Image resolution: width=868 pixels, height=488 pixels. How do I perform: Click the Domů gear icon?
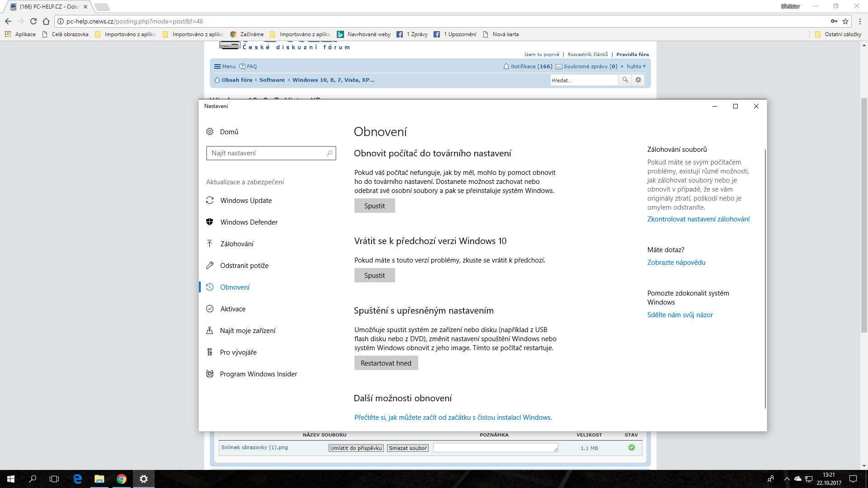(210, 131)
